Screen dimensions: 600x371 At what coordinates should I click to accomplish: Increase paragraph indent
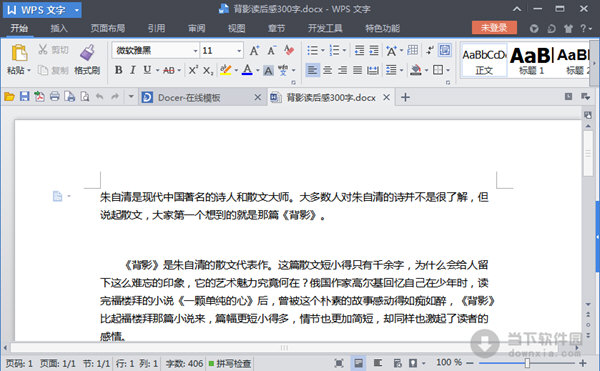point(374,50)
